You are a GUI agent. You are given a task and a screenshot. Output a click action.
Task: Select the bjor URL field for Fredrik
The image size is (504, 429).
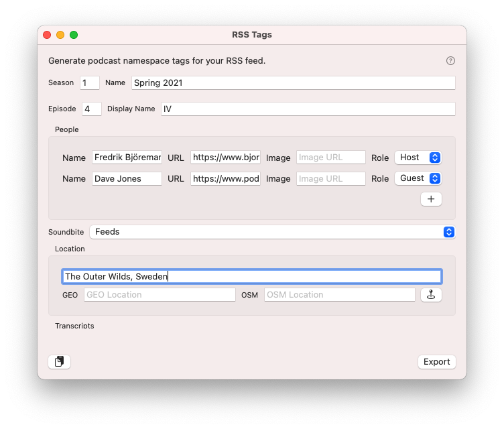coord(225,158)
